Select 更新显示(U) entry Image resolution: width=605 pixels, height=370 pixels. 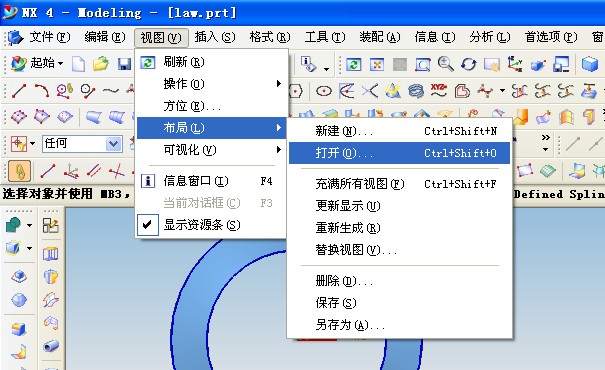click(x=399, y=206)
